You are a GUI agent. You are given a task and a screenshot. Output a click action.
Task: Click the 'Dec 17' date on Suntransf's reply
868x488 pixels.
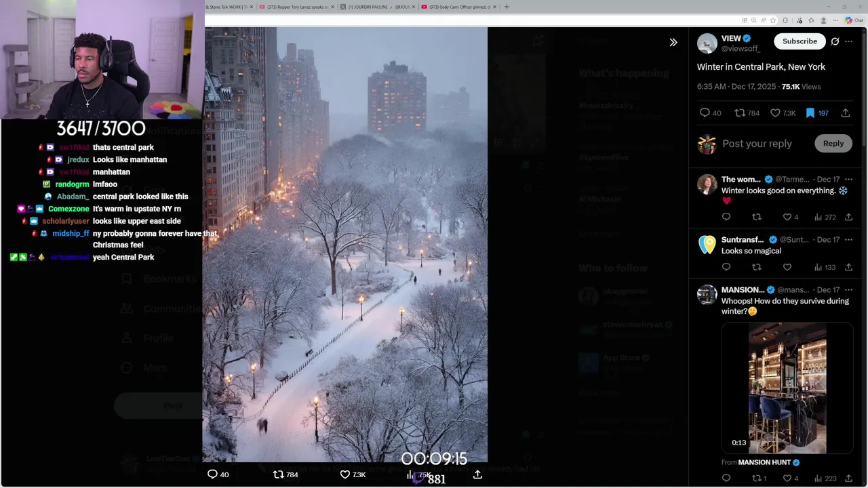[828, 240]
